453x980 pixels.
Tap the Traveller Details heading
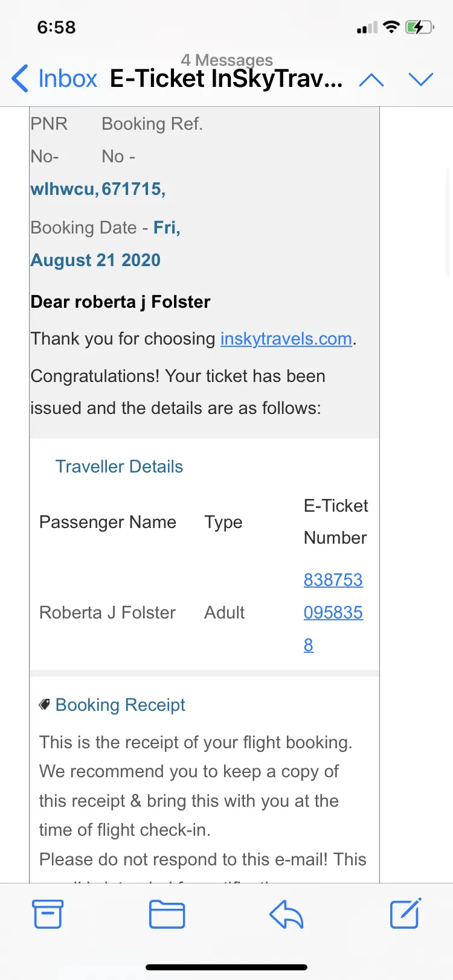[x=119, y=466]
